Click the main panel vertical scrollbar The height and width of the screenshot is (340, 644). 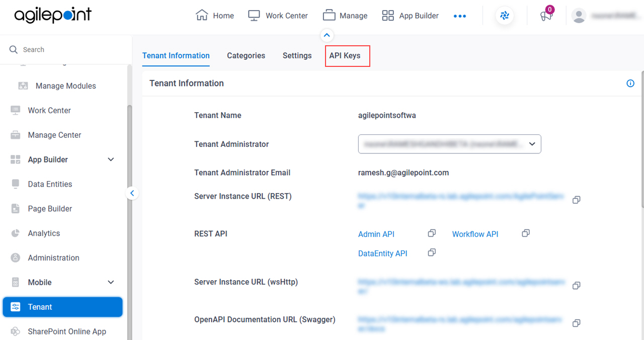(642, 139)
